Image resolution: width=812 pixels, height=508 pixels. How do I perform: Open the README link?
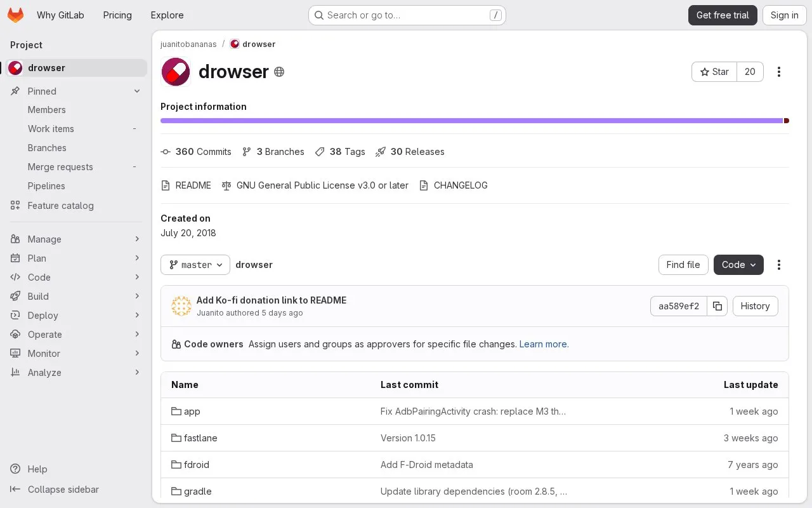tap(186, 185)
